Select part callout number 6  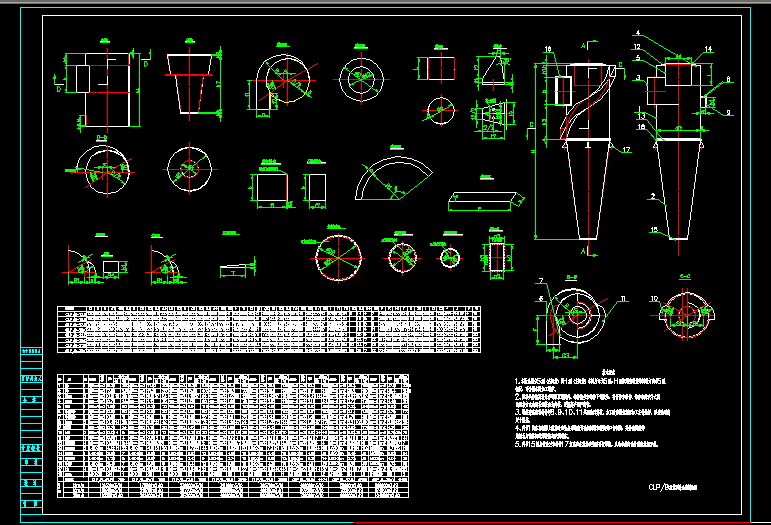point(541,298)
